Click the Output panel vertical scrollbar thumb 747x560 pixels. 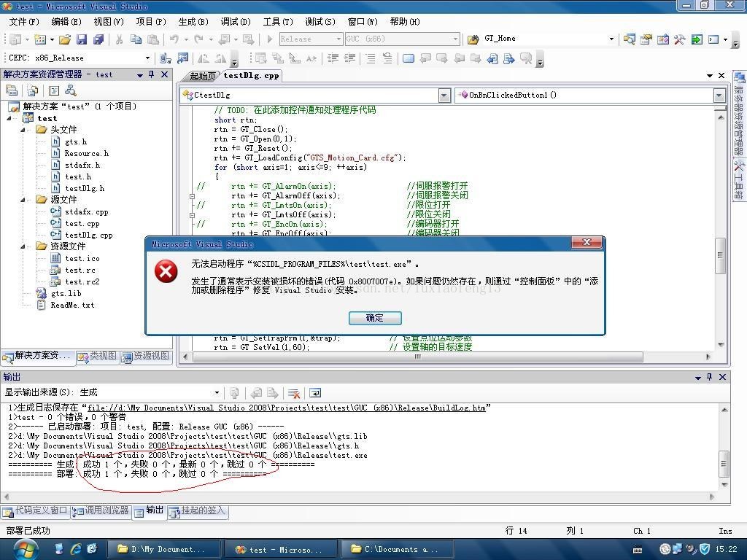[724, 464]
